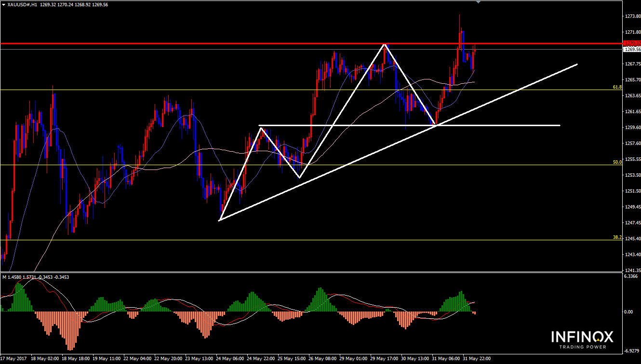641x364 pixels.
Task: Select the 61.8 Fibonacci level label
Action: coord(617,87)
